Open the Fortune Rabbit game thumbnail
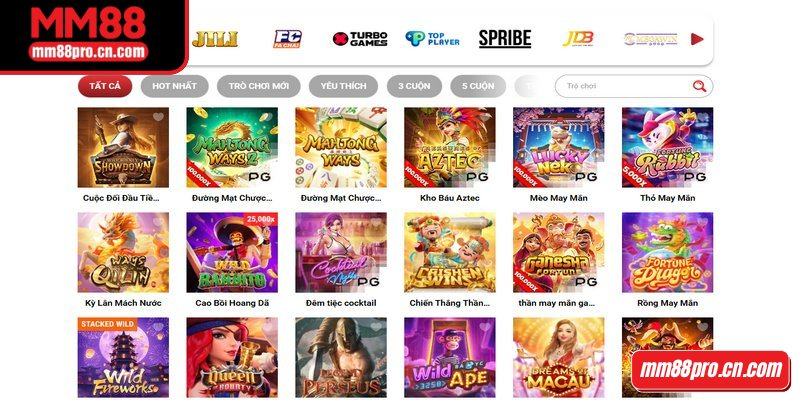800x400 pixels. pos(667,147)
